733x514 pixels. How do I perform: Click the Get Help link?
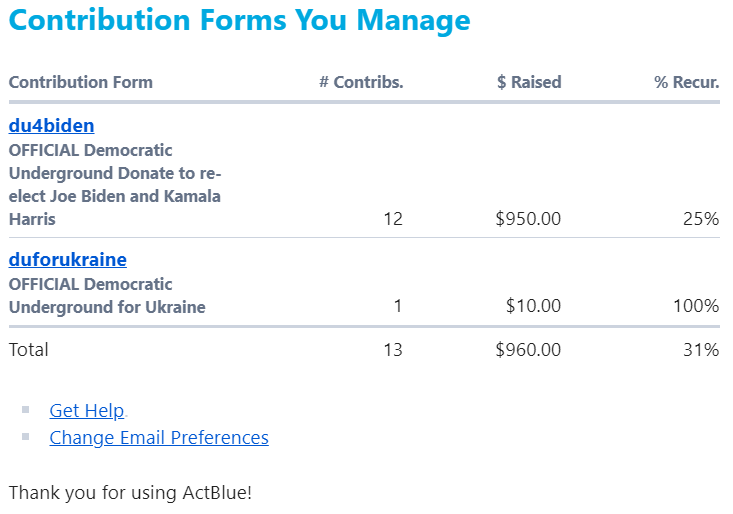pos(86,410)
